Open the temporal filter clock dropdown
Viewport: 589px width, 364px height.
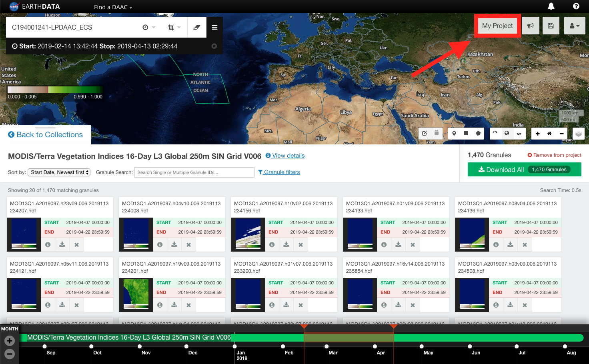(148, 27)
